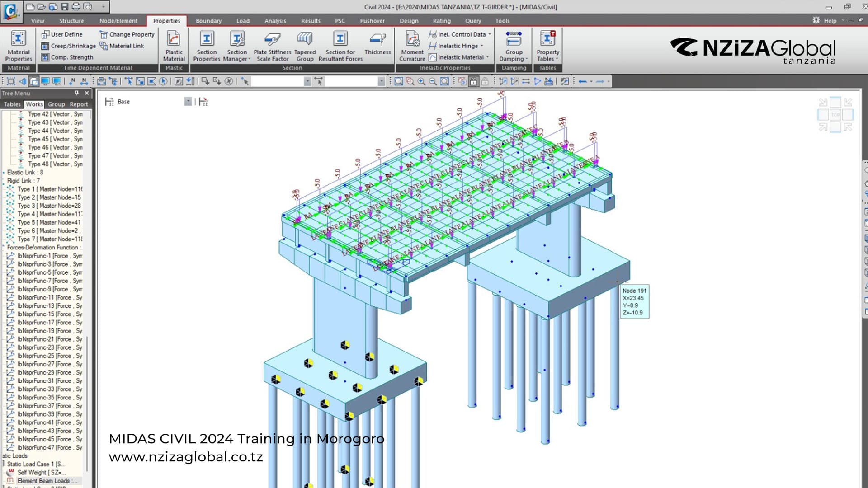
Task: Open Property Tables dropdown
Action: tap(548, 45)
